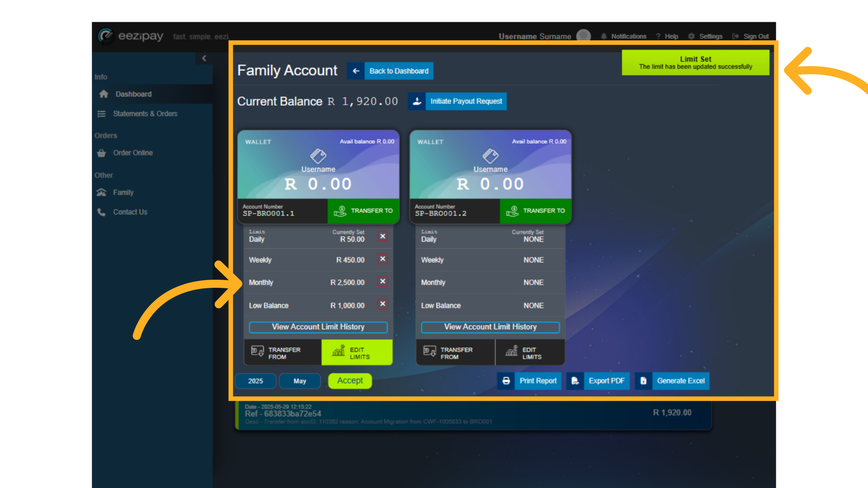Click wallet icon on SP-BRO001.1 card

(318, 156)
